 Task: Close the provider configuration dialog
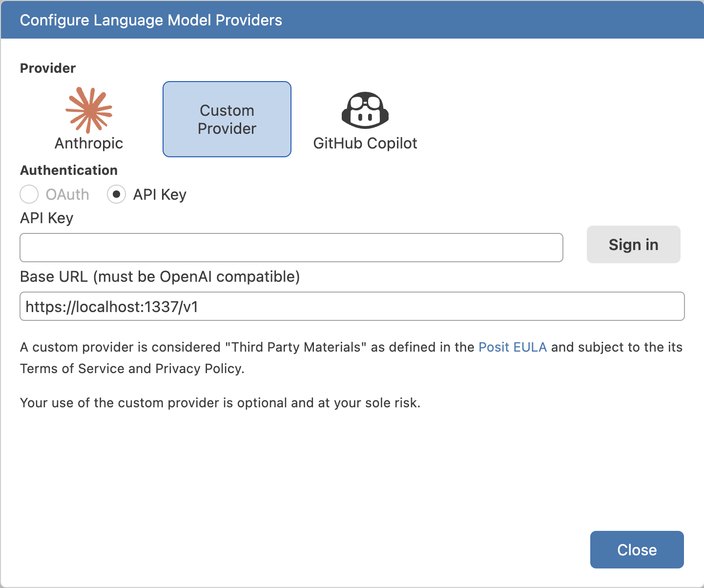[637, 549]
